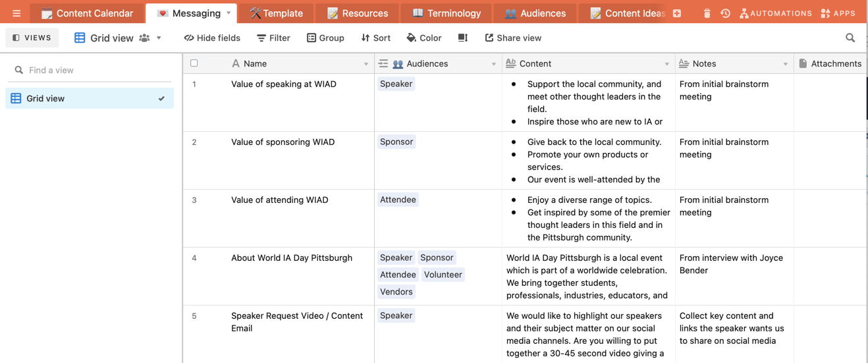Click the Audiences linked-record field icon
This screenshot has width=868, height=363.
point(383,64)
